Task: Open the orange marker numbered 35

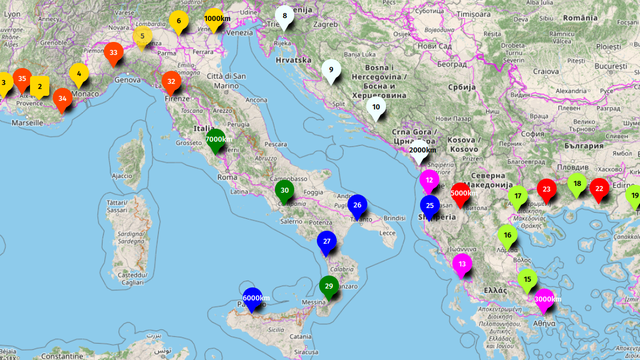Action: [22, 81]
